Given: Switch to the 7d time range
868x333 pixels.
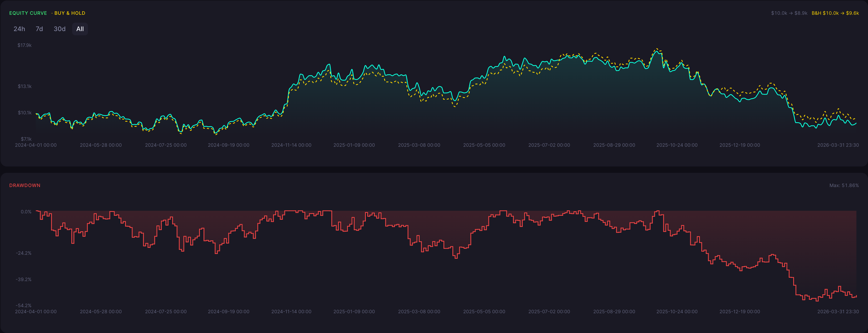Looking at the screenshot, I should [40, 29].
